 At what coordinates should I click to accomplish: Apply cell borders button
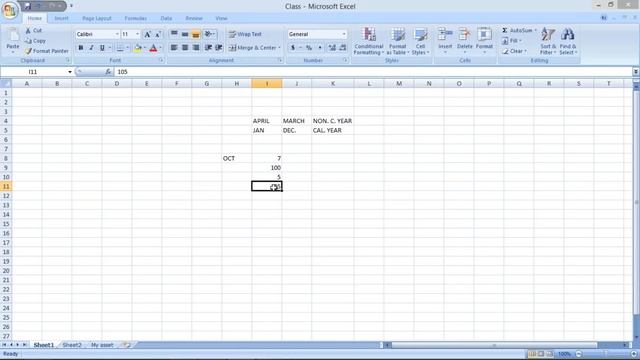(x=120, y=48)
